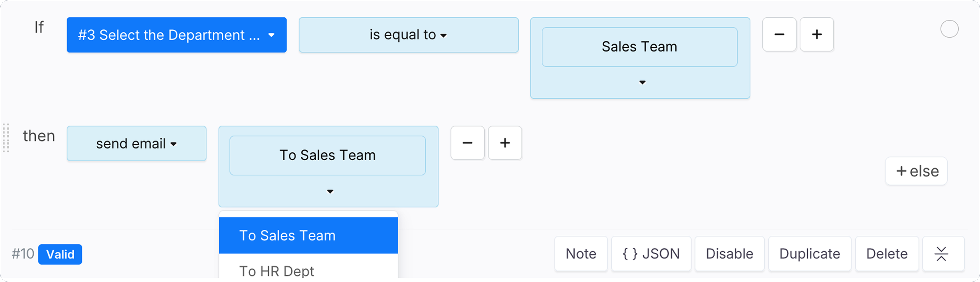
Task: Duplicate this rule
Action: coord(810,254)
